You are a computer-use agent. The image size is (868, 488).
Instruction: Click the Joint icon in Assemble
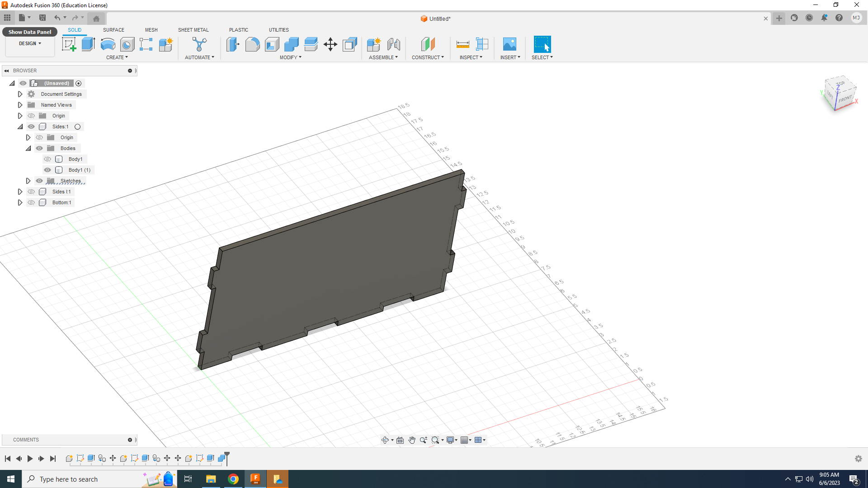tap(393, 44)
